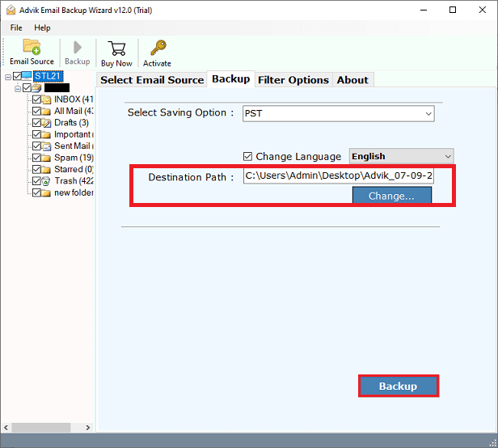
Task: Click the Sent Mail folder icon
Action: [x=46, y=146]
